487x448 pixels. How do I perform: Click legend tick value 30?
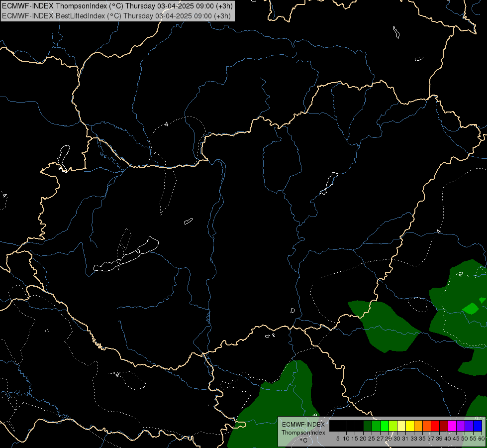(397, 439)
